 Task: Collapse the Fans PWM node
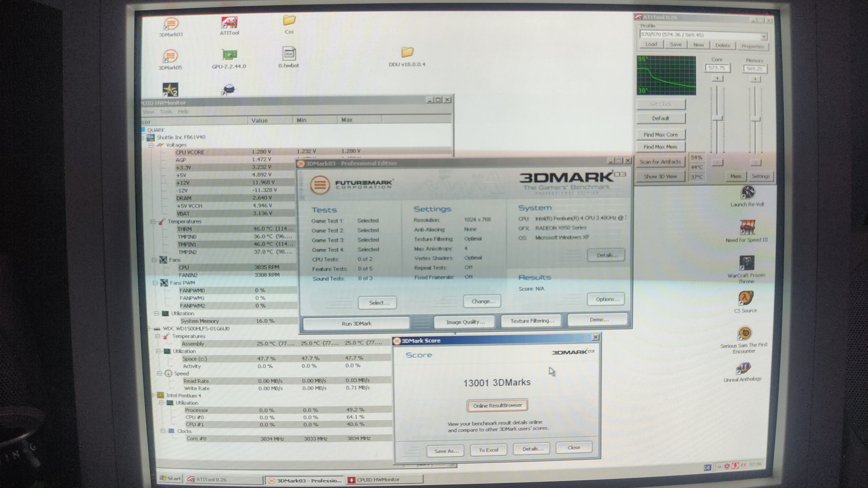coord(155,283)
